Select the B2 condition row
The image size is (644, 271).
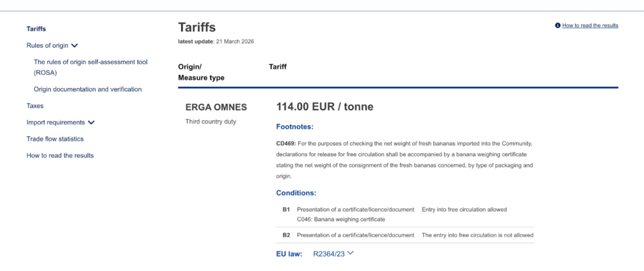pyautogui.click(x=405, y=235)
